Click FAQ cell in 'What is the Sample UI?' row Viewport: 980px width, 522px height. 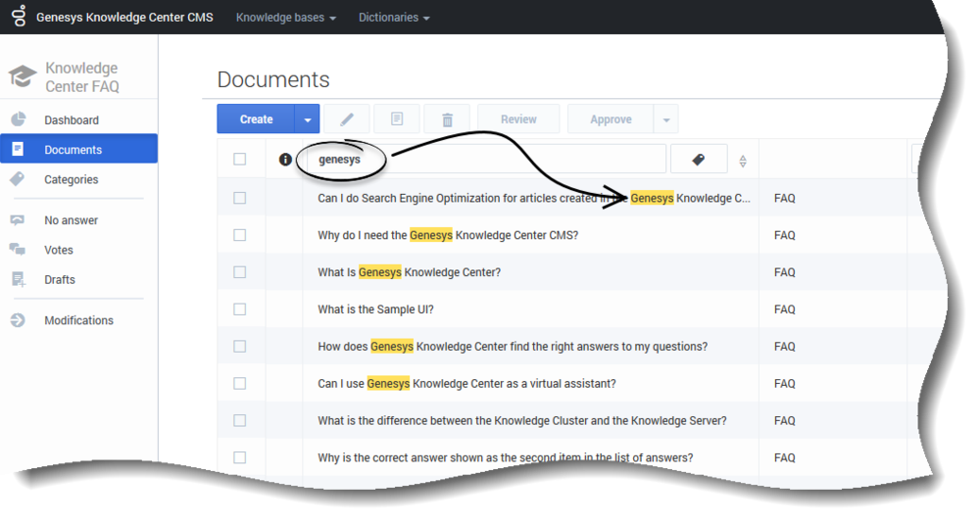pyautogui.click(x=784, y=309)
